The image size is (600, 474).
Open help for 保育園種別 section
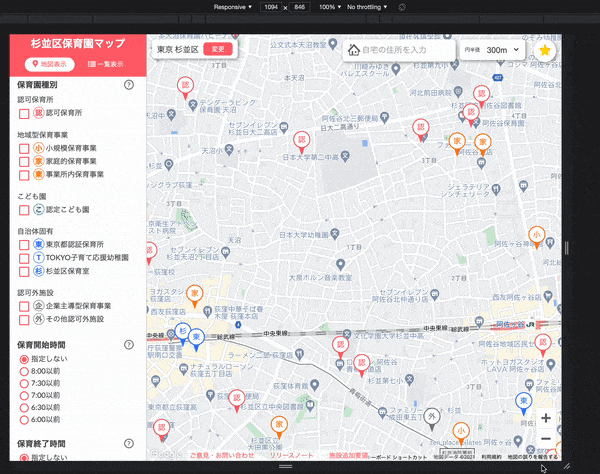pos(129,85)
